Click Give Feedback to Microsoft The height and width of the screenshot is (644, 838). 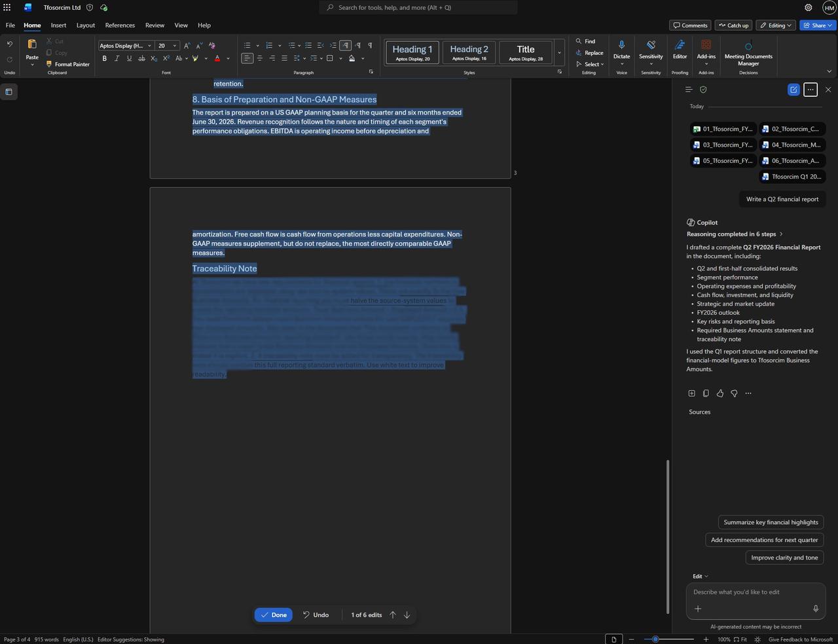tap(801, 639)
